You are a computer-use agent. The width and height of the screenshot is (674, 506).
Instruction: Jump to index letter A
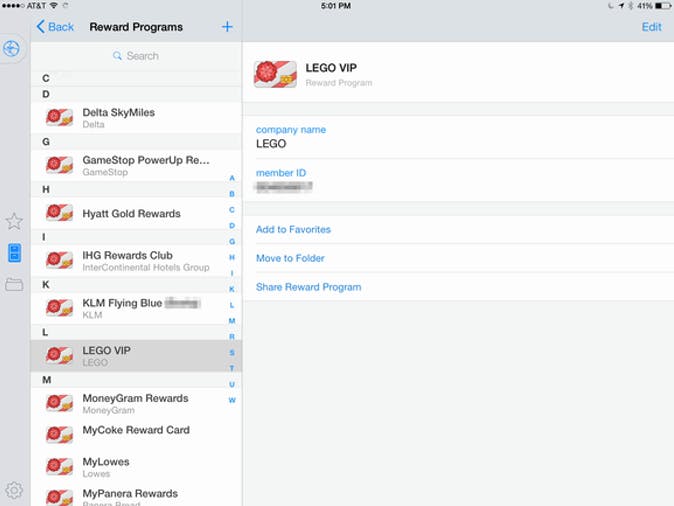click(x=232, y=178)
